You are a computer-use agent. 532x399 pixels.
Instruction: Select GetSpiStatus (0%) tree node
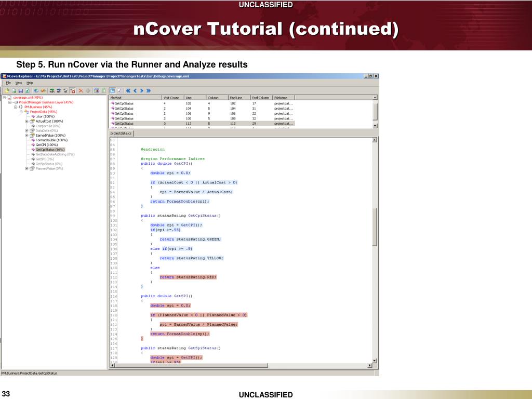click(49, 164)
